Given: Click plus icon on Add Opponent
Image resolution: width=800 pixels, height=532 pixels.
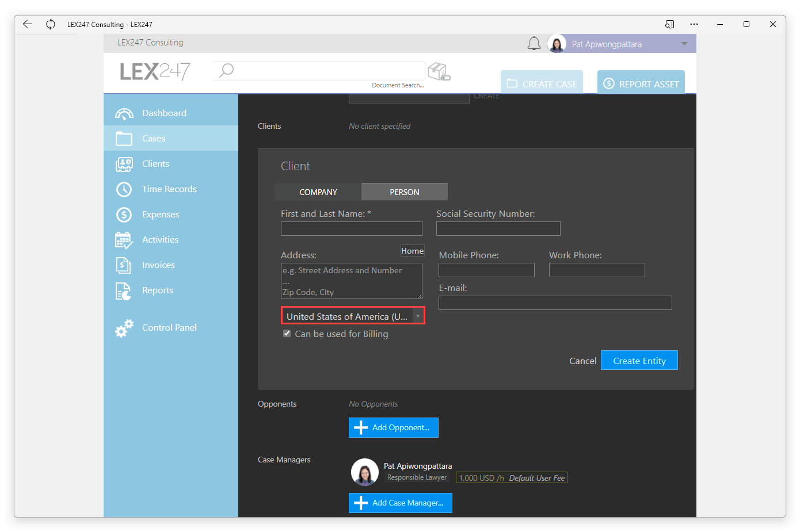Looking at the screenshot, I should point(361,427).
